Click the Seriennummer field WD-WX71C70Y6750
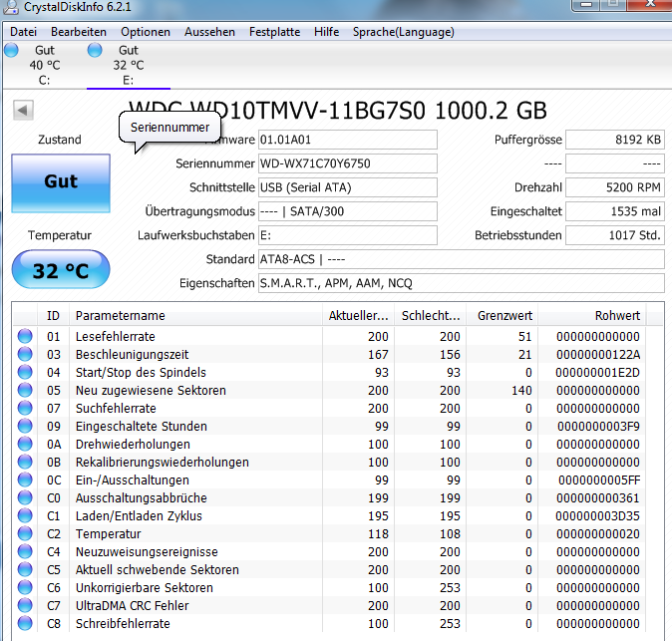 [x=348, y=163]
